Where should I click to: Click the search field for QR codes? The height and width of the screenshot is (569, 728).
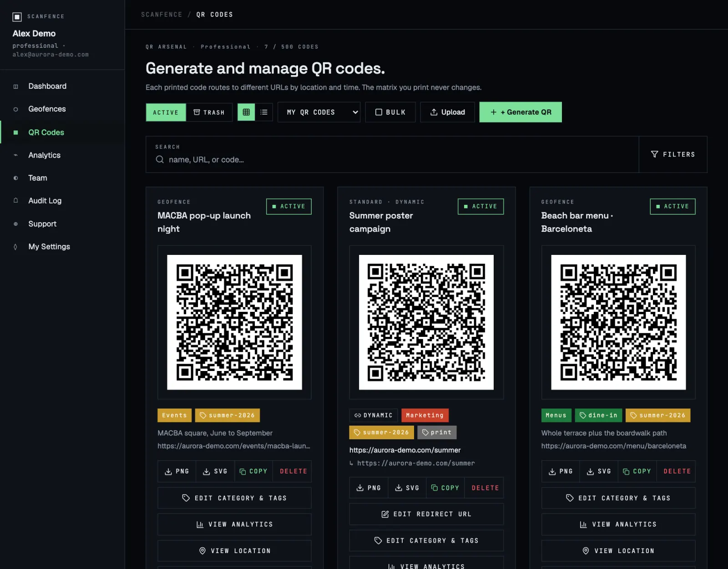pyautogui.click(x=392, y=154)
